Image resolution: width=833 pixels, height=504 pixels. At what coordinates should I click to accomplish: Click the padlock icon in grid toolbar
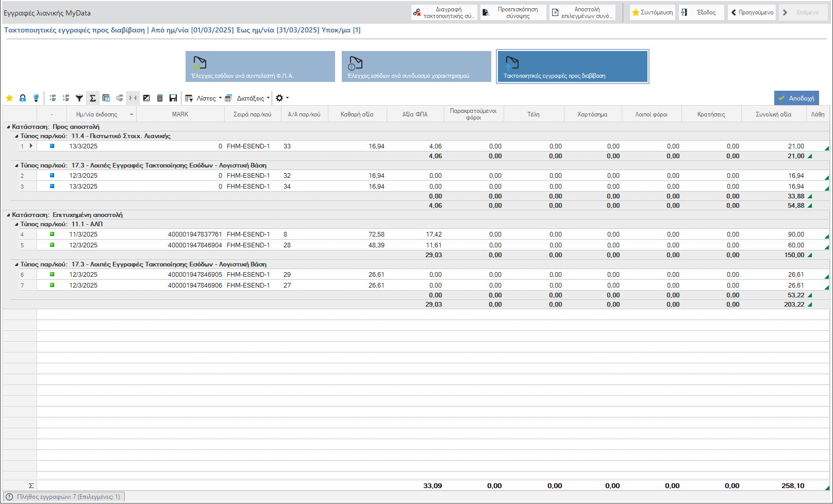pos(23,98)
